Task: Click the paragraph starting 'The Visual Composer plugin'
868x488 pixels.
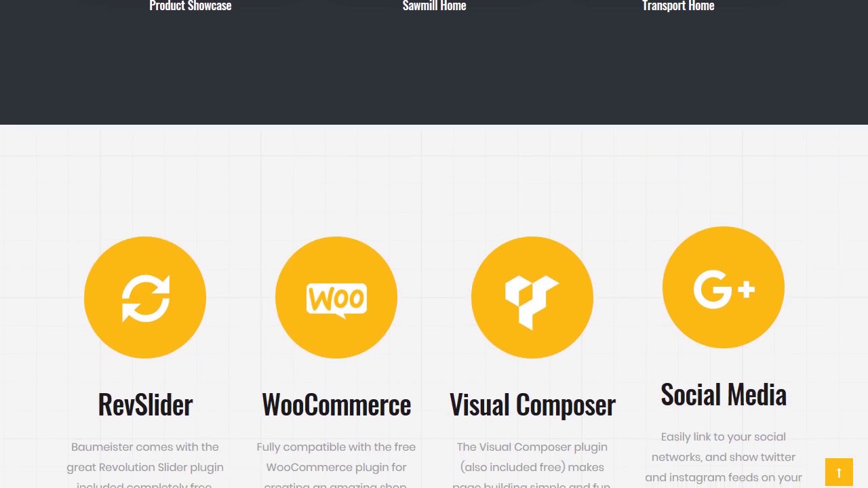Action: point(532,464)
